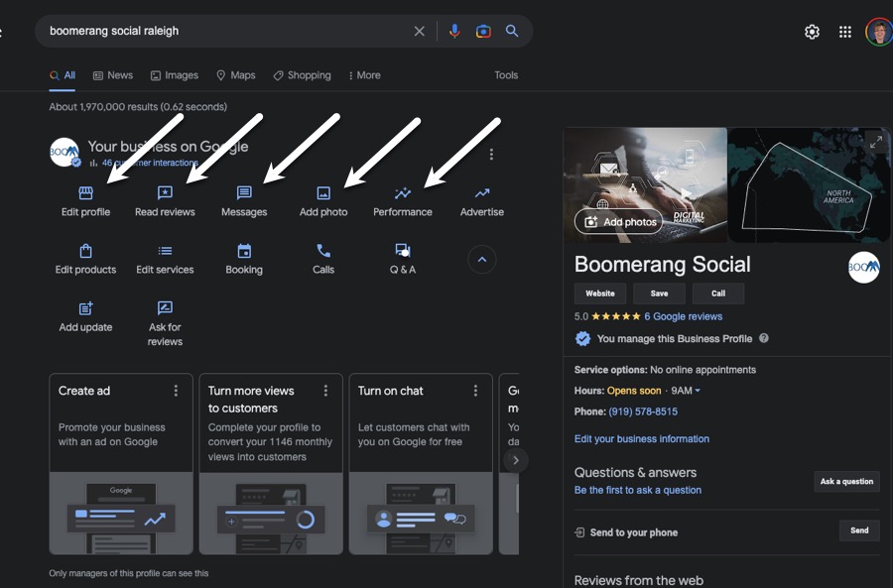Open Edit services list icon
Screen dimensions: 893x588
pos(165,251)
